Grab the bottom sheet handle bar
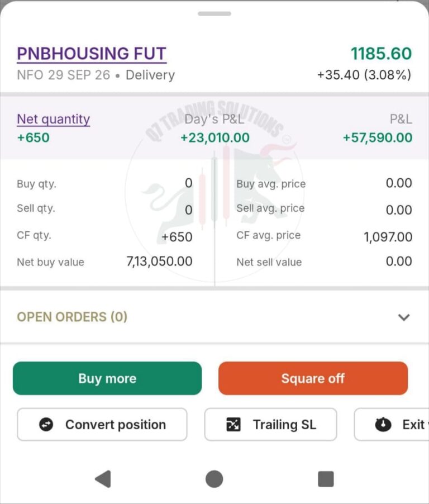 pyautogui.click(x=214, y=13)
